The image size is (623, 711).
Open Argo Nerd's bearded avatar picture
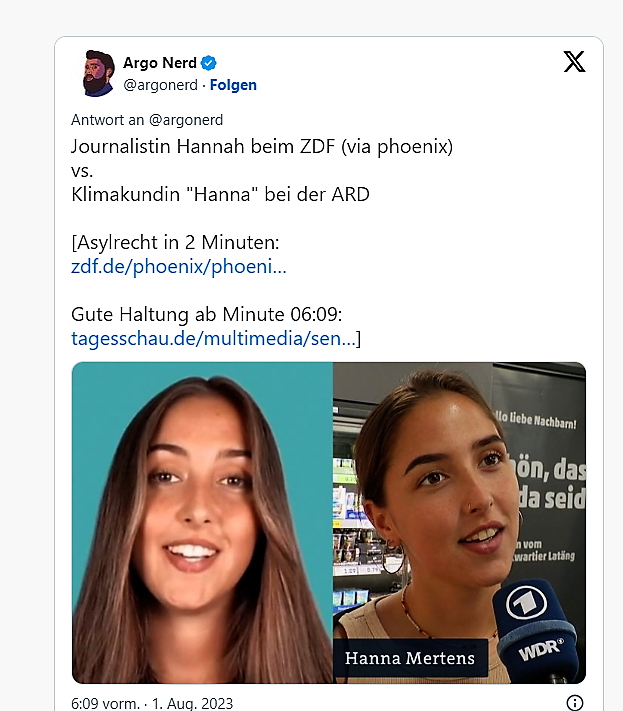(98, 73)
